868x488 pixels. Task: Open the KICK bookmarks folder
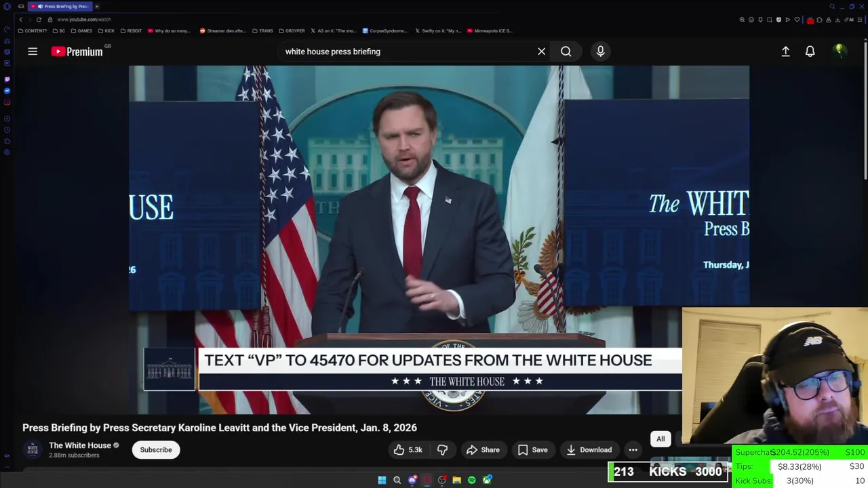106,30
